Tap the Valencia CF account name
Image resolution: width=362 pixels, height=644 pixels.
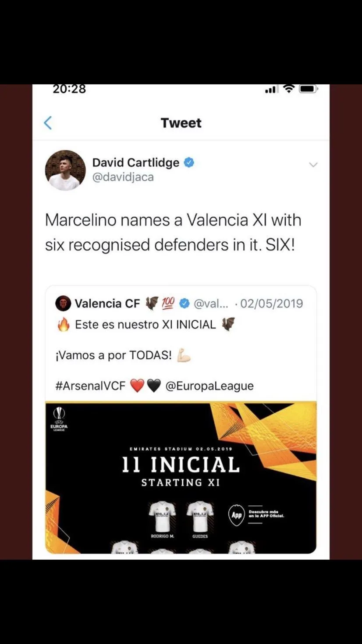(107, 303)
